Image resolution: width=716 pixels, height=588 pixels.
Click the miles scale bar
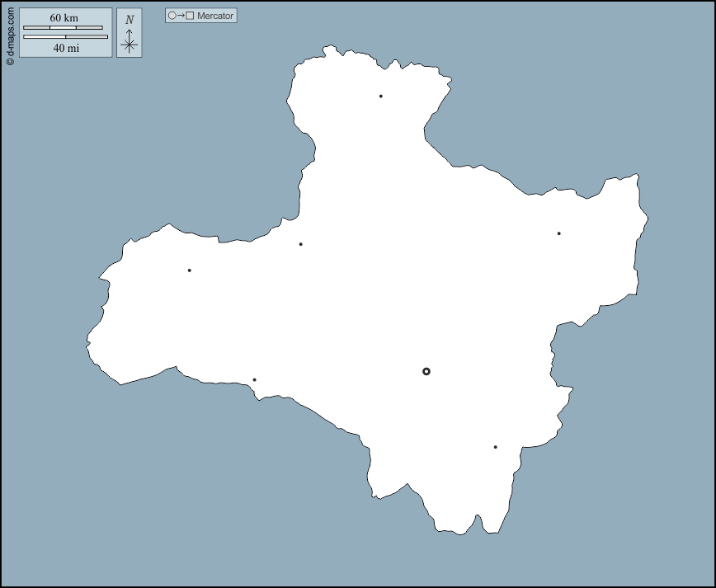(x=65, y=37)
